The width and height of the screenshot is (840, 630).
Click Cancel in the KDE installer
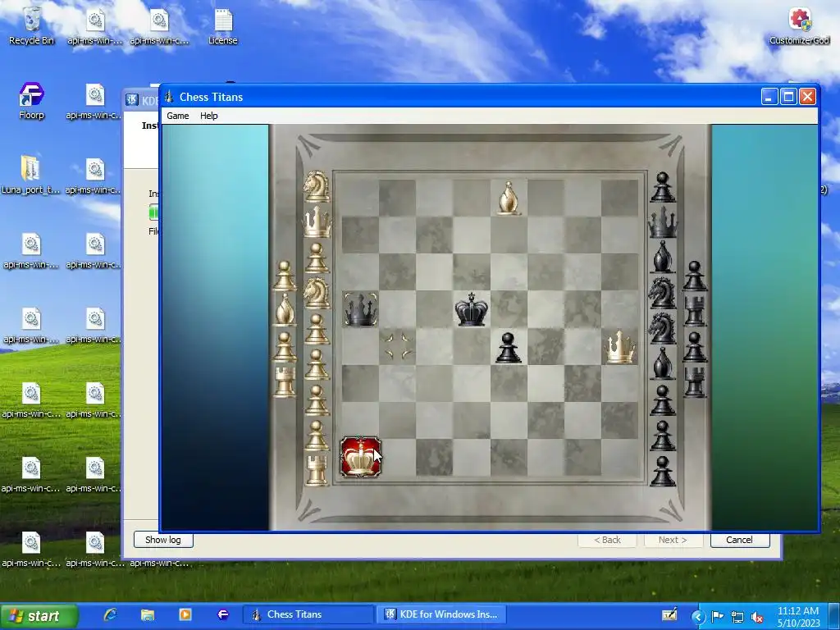click(739, 540)
